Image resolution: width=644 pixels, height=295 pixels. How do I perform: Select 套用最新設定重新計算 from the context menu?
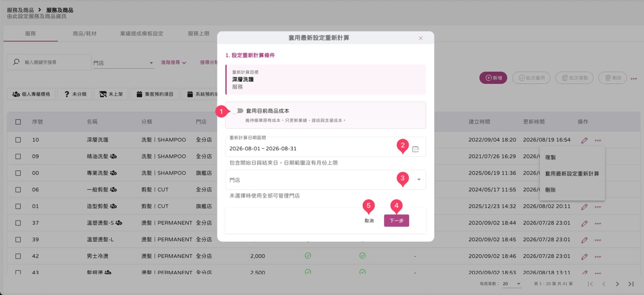tap(572, 174)
